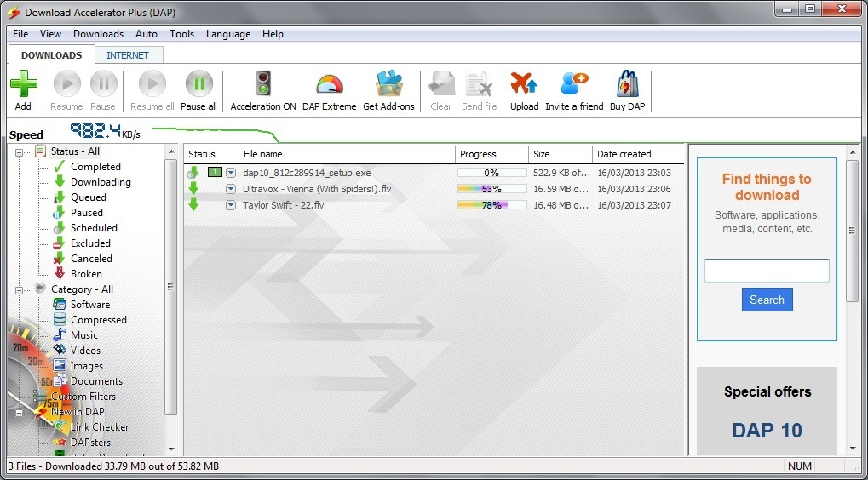Open DAPsters tree item
Image resolution: width=868 pixels, height=480 pixels.
[90, 443]
